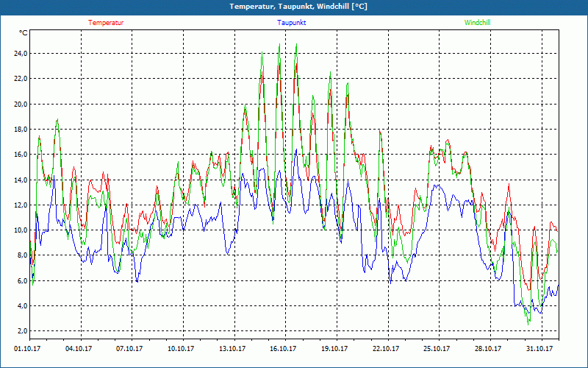Click the red Temperatur legend label

[x=106, y=23]
